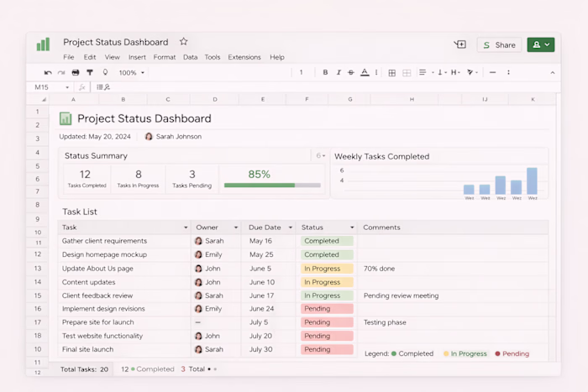The image size is (588, 392).
Task: Click the horizontal align icon
Action: click(423, 72)
